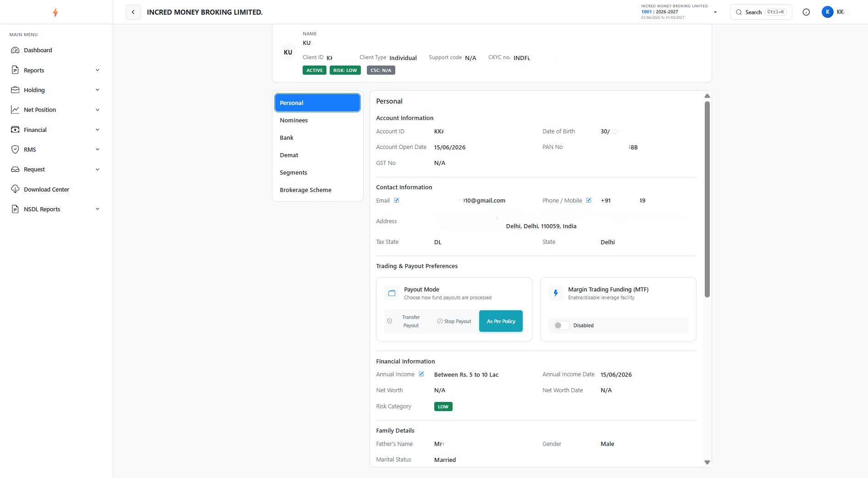This screenshot has width=868, height=478.
Task: Edit the Email using the pencil icon
Action: tap(397, 200)
